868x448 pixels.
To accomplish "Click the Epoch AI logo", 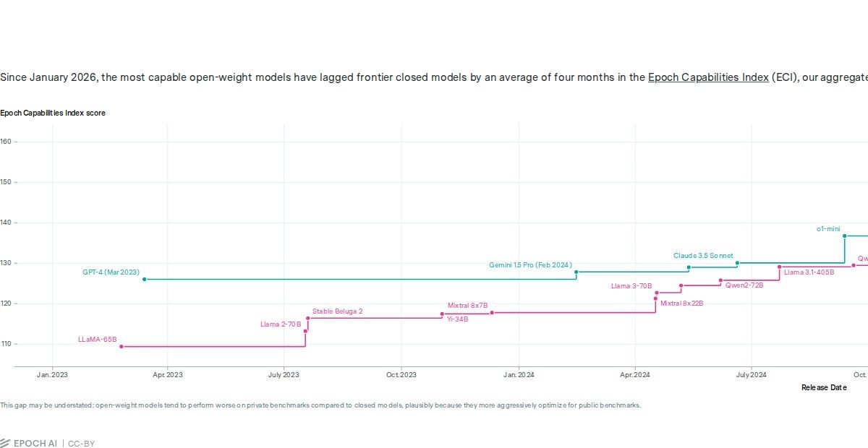I will pyautogui.click(x=29, y=443).
